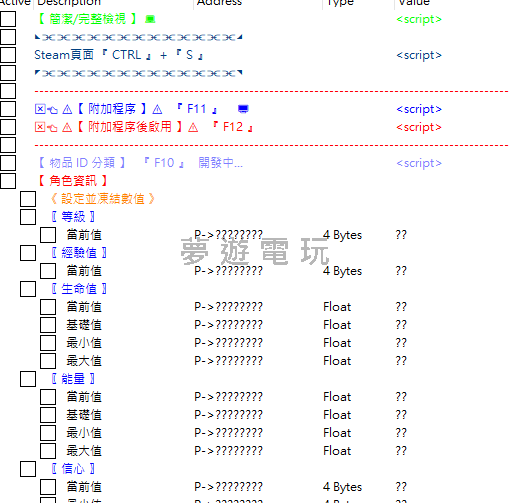Tick the 簡潔/完整檢視 row checkbox
The width and height of the screenshot is (509, 503).
click(8, 19)
